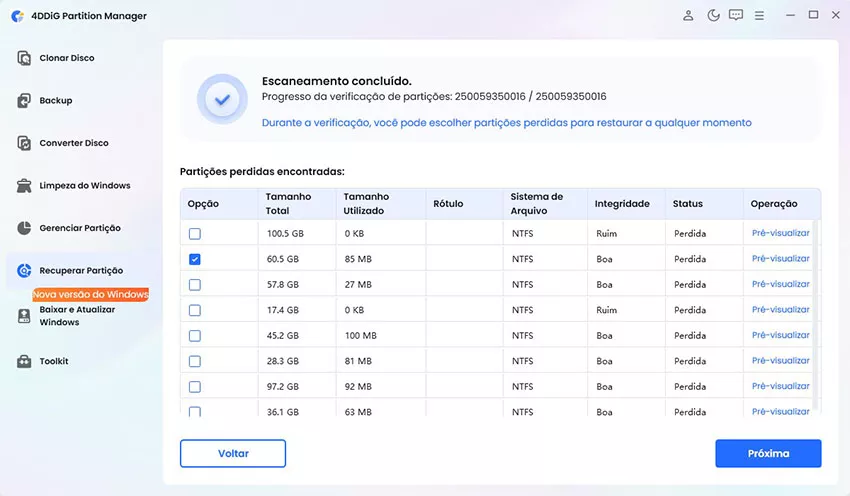Check the 100.5 GB partition checkbox

pos(195,234)
